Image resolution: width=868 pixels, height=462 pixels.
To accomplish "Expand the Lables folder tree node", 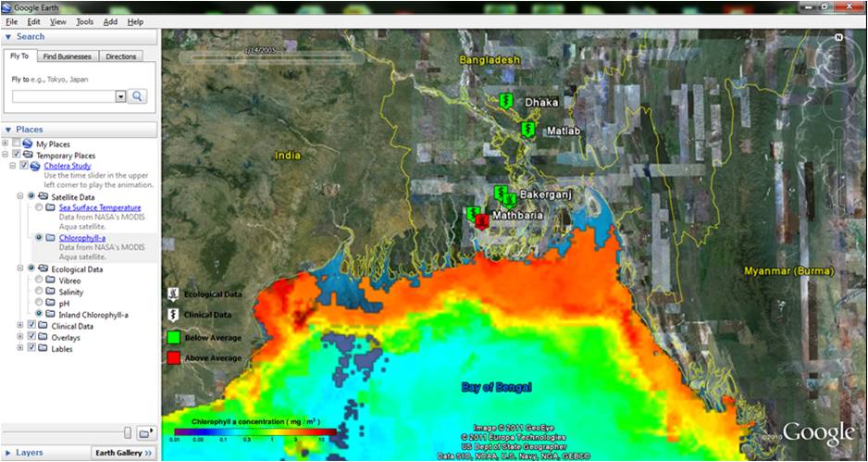I will (x=19, y=350).
